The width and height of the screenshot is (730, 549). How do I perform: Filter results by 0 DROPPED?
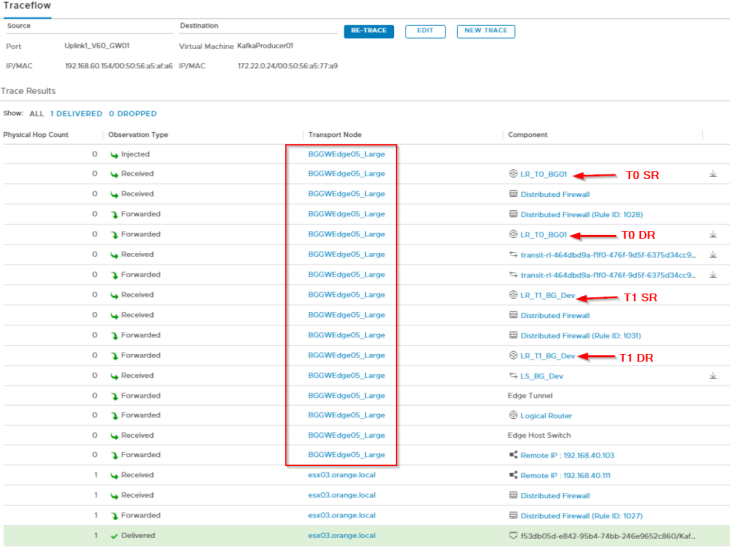coord(133,114)
